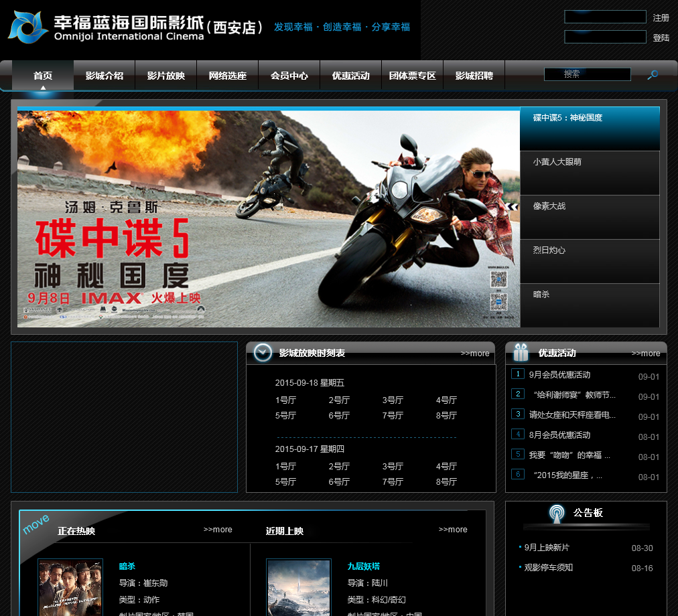Open the 9月会员优惠活动 promotion

click(x=559, y=375)
